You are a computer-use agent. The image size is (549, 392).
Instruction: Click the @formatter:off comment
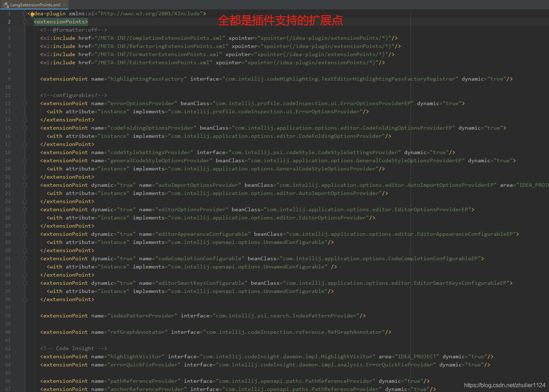(73, 30)
